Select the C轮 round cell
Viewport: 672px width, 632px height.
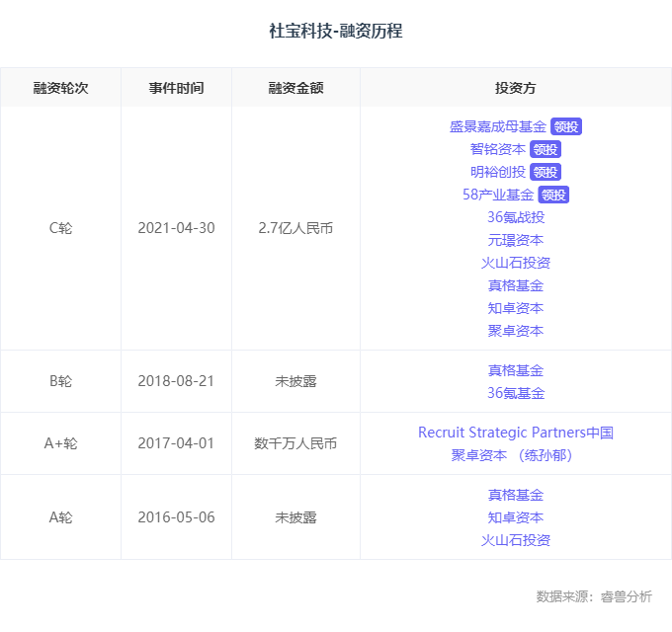pyautogui.click(x=60, y=228)
